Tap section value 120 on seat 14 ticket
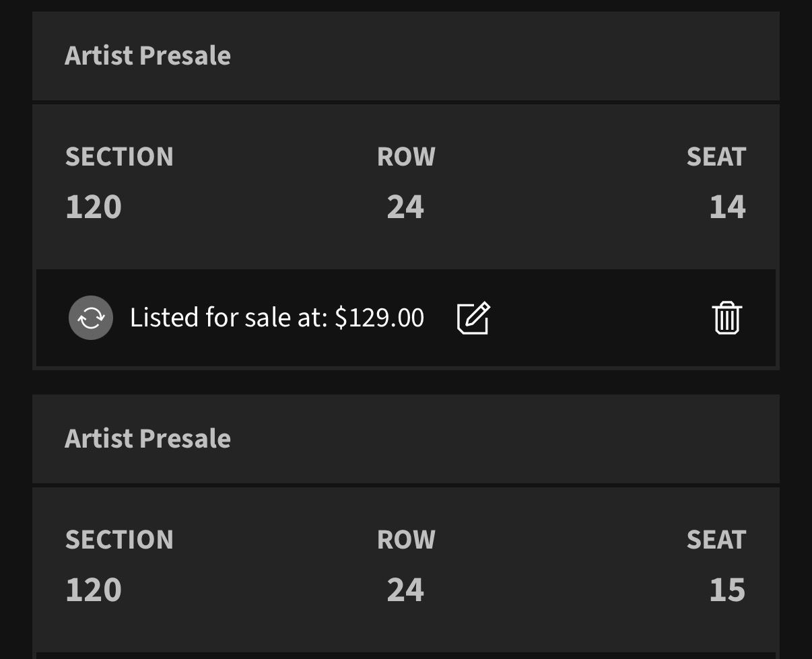Image resolution: width=812 pixels, height=659 pixels. (94, 207)
